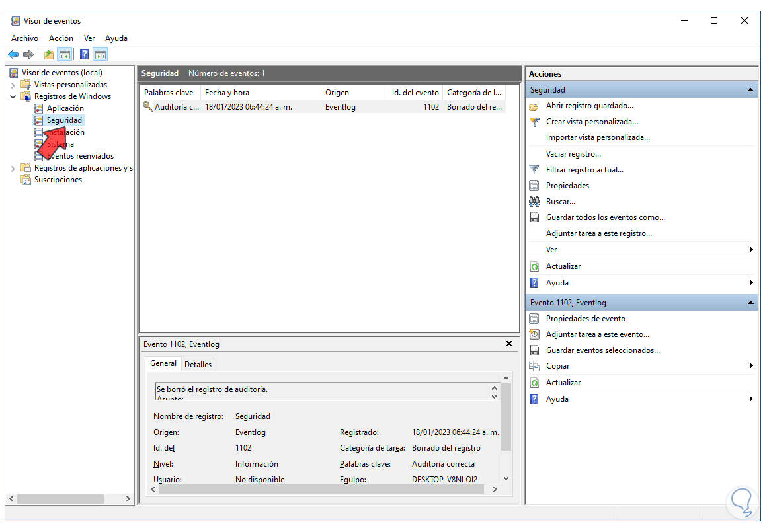Image resolution: width=765 pixels, height=532 pixels.
Task: Click the Adjuntar tarea a este evento icon
Action: click(534, 334)
